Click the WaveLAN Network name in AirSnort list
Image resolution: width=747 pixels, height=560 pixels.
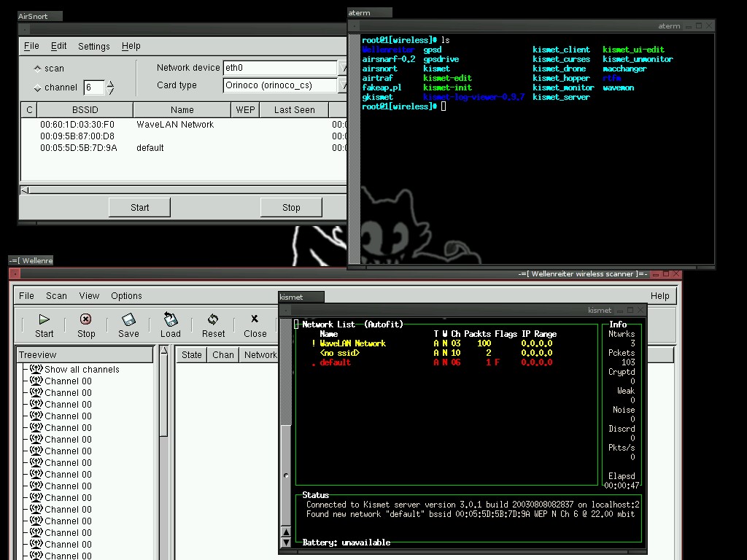coord(175,124)
